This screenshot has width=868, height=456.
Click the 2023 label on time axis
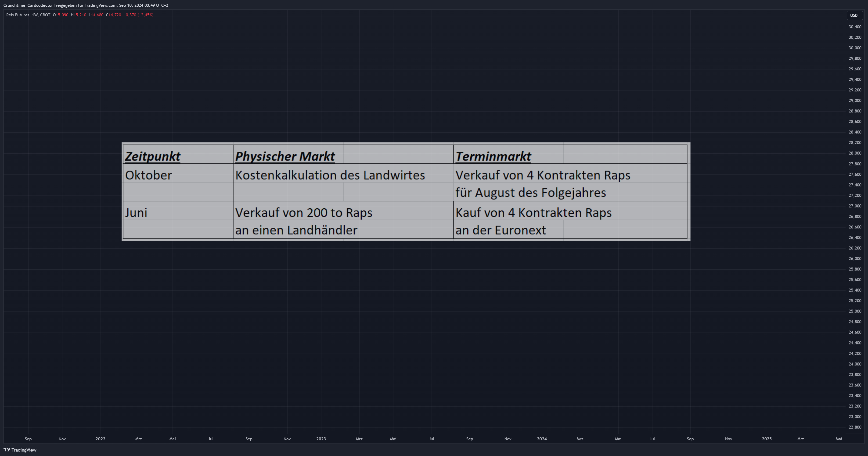click(321, 439)
